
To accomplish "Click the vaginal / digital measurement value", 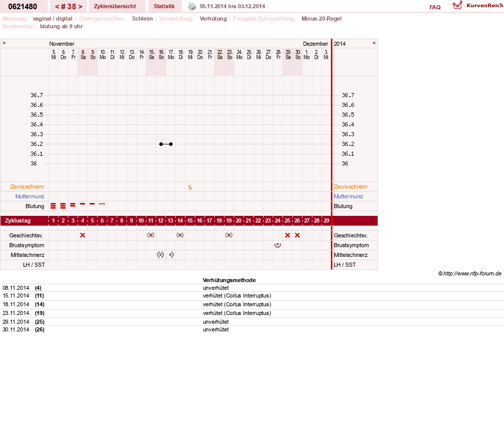I will pyautogui.click(x=52, y=18).
